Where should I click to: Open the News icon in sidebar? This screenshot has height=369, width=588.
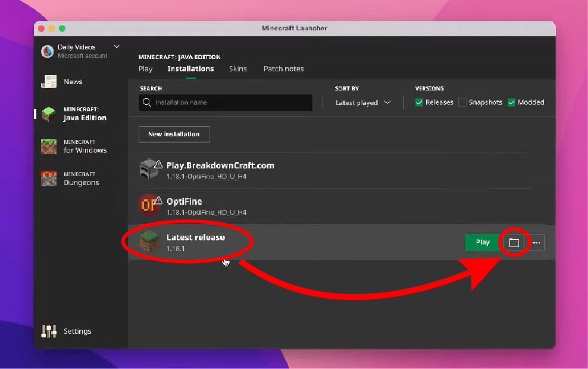pos(49,82)
